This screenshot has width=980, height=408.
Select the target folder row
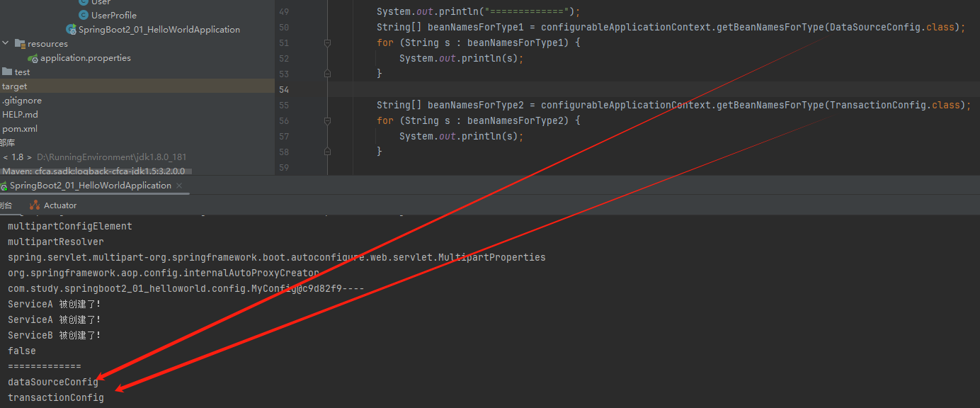137,86
